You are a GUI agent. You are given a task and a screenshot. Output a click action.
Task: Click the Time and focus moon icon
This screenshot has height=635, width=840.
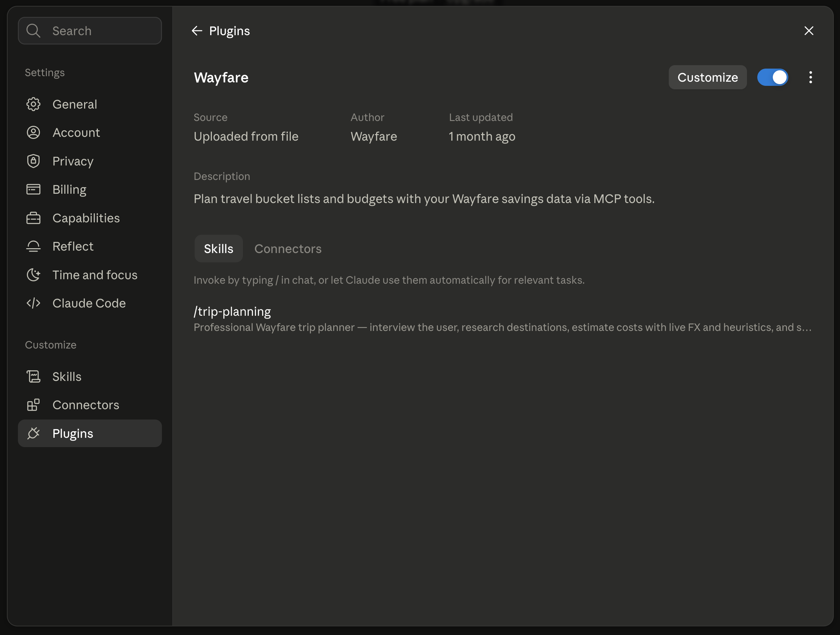click(33, 275)
